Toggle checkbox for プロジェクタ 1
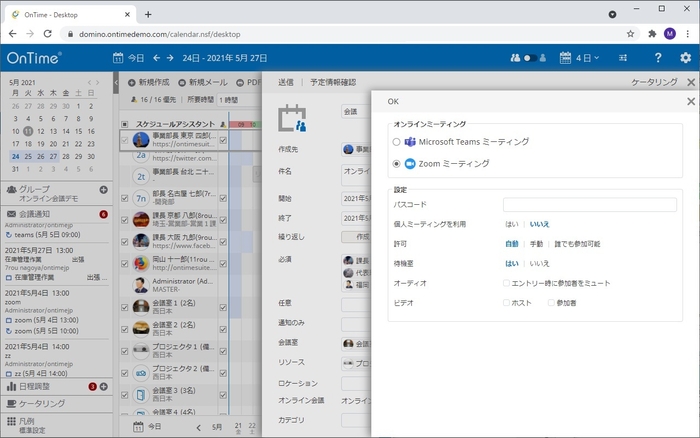This screenshot has height=438, width=700. pos(125,351)
